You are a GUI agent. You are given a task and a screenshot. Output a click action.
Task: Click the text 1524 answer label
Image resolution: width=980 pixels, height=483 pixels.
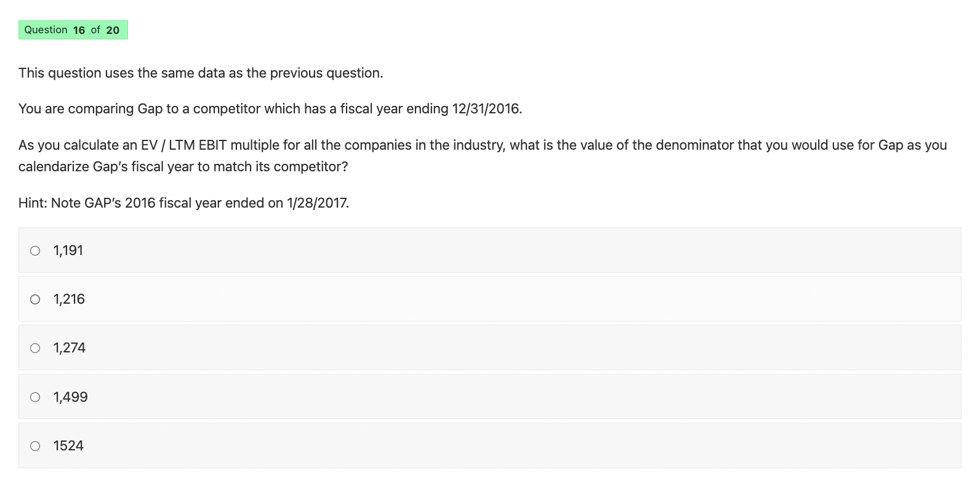coord(69,445)
